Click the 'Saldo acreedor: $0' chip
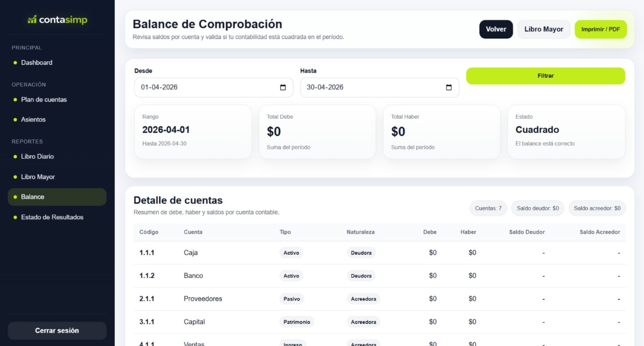The image size is (644, 346). (x=597, y=208)
